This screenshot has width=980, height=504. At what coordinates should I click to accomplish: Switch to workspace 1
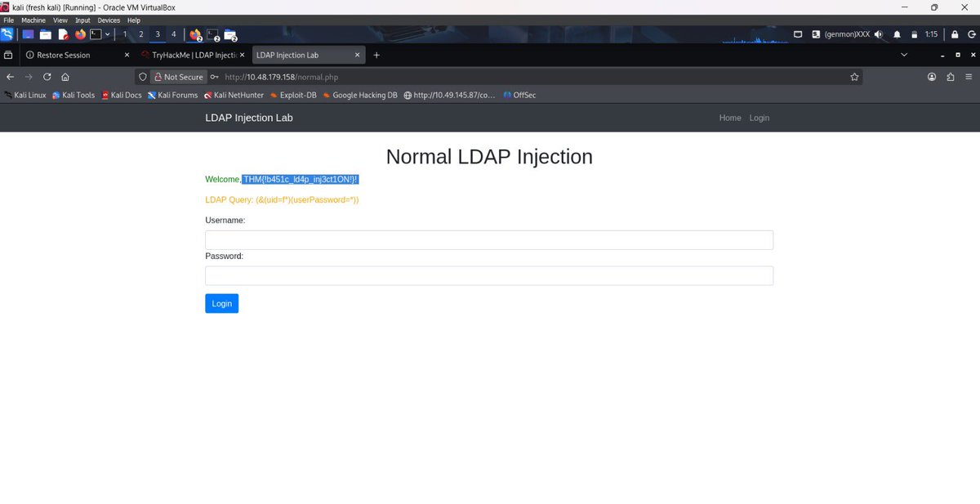point(125,34)
